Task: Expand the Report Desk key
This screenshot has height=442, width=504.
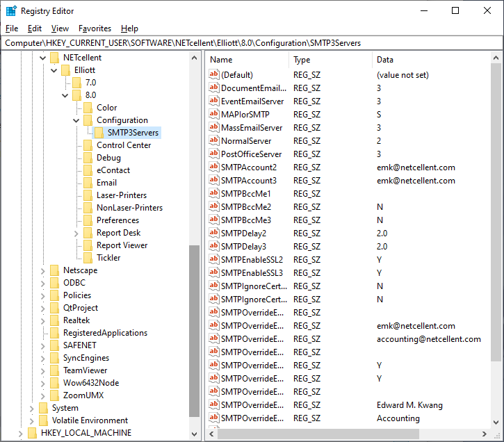Action: point(76,234)
